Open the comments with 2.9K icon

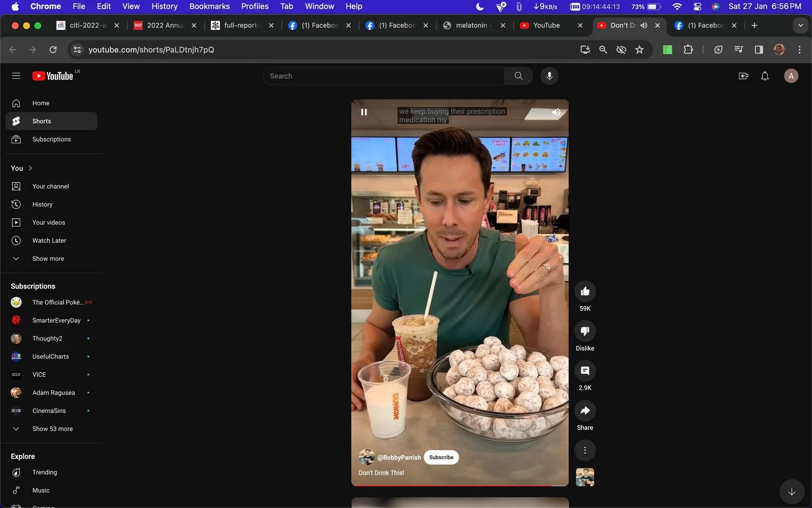click(585, 371)
